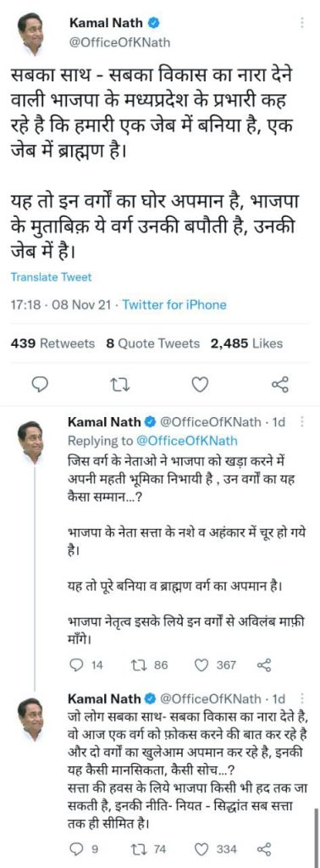Click Translate Tweet link
The image size is (320, 868).
pyautogui.click(x=51, y=277)
